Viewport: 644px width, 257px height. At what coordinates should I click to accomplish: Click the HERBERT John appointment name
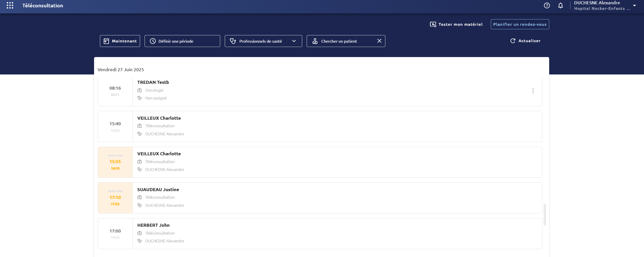coord(153,225)
